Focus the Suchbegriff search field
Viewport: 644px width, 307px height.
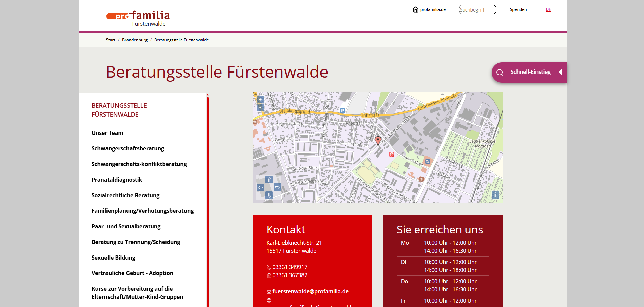pos(477,9)
